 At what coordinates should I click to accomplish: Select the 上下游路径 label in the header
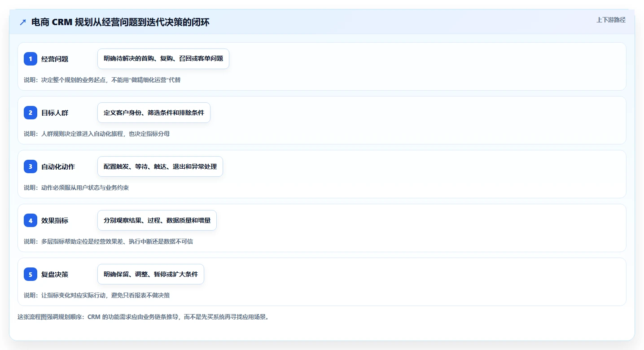(x=611, y=20)
